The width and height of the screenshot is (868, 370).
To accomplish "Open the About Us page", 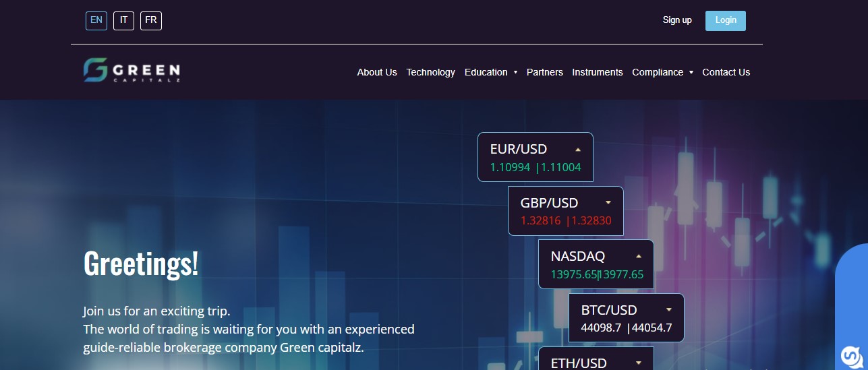I will point(377,72).
